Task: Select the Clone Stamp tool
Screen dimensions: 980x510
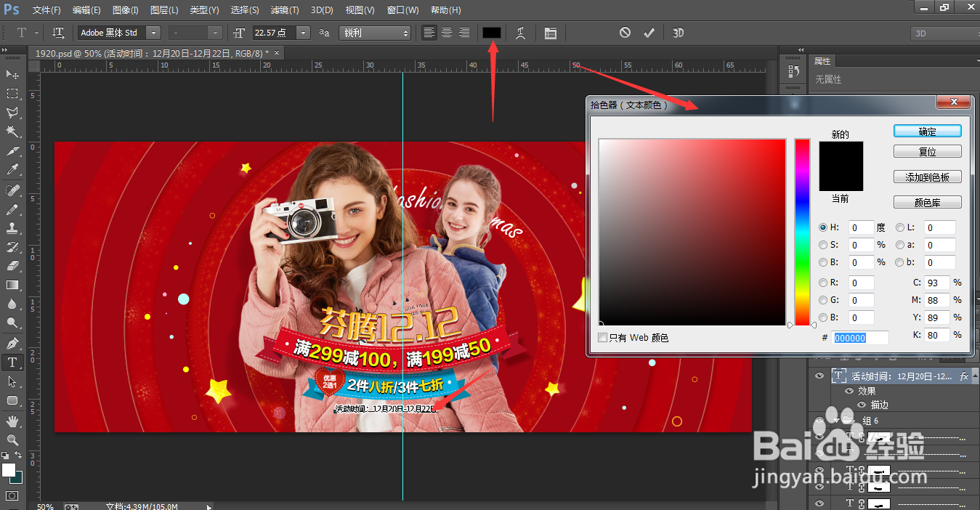Action: click(x=12, y=228)
